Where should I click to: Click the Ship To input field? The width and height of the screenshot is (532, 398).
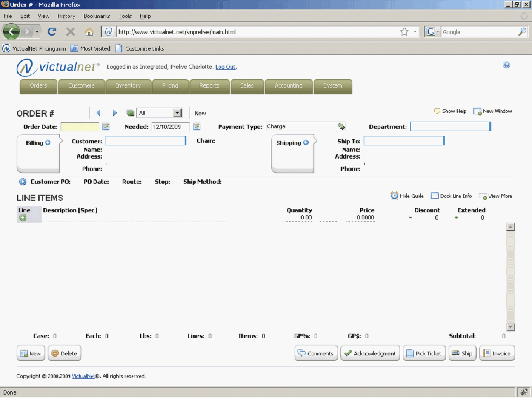[x=404, y=141]
